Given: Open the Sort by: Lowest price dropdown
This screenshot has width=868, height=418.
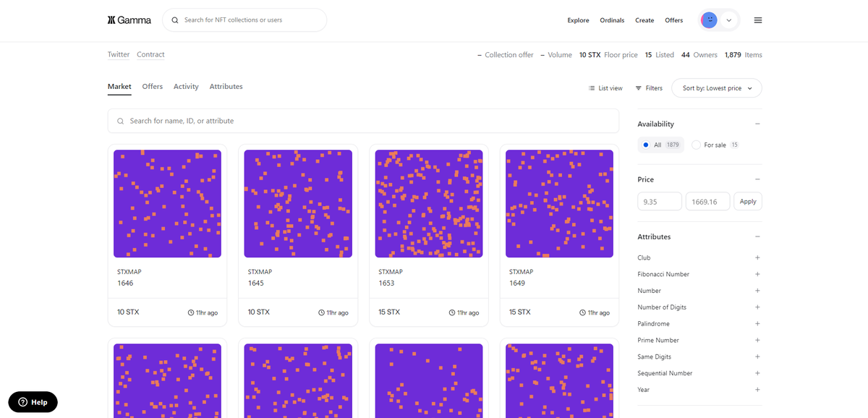Looking at the screenshot, I should point(717,88).
